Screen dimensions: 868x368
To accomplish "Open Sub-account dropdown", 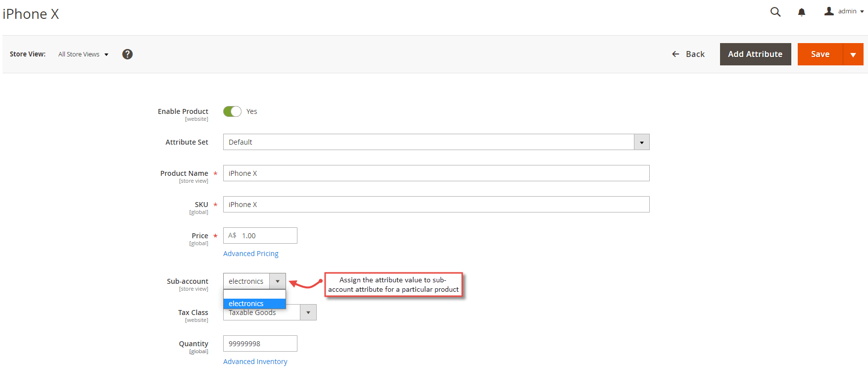I will click(254, 281).
